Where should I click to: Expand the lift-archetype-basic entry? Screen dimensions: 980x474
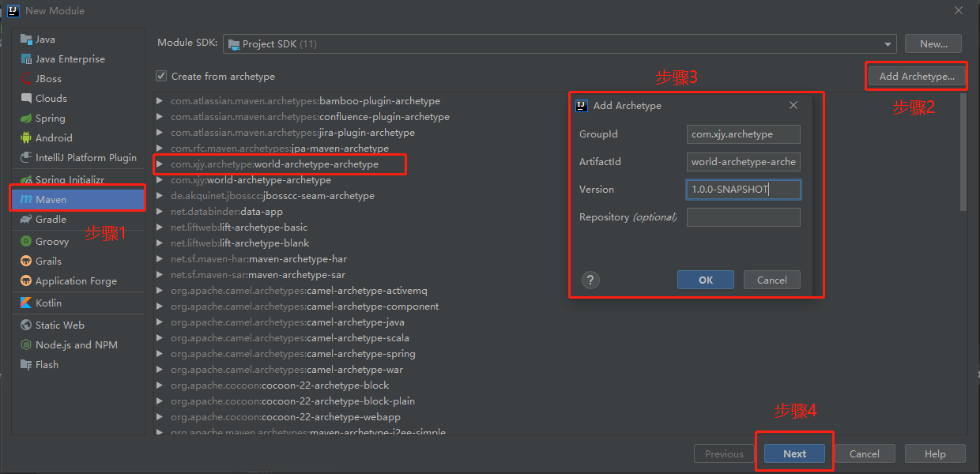pyautogui.click(x=160, y=228)
